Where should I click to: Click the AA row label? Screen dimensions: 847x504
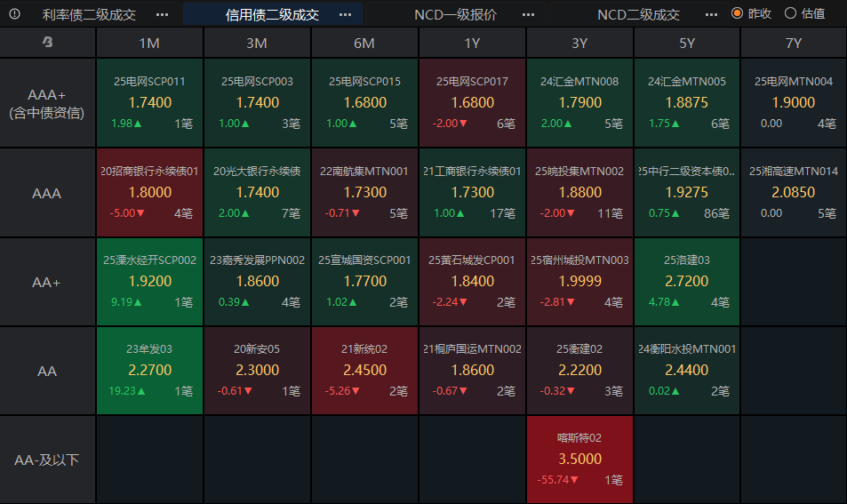(x=47, y=372)
